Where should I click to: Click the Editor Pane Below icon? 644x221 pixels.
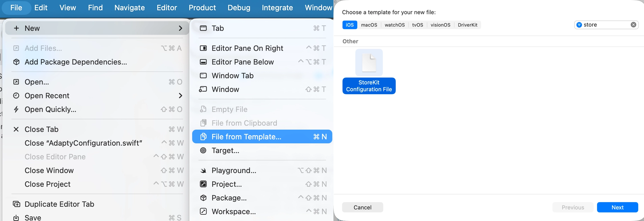pyautogui.click(x=203, y=62)
